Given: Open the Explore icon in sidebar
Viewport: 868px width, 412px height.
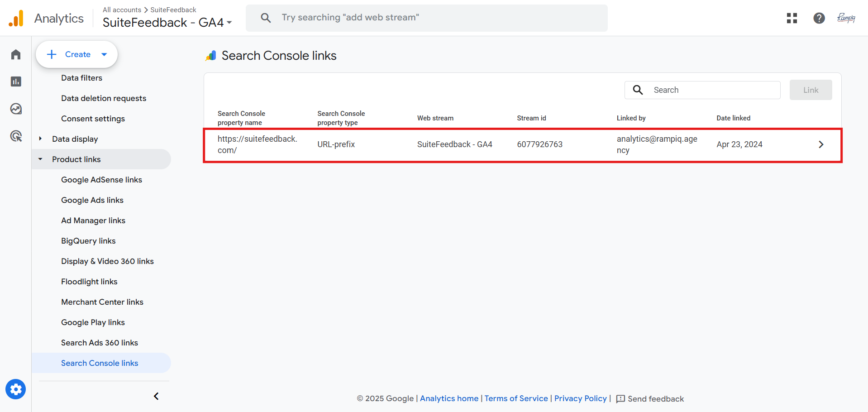Looking at the screenshot, I should 16,109.
